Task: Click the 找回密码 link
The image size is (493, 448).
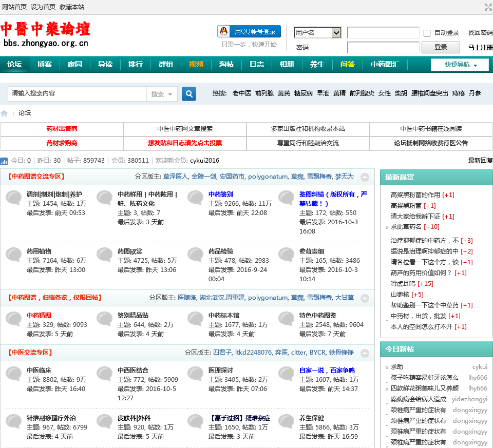Action: (480, 33)
